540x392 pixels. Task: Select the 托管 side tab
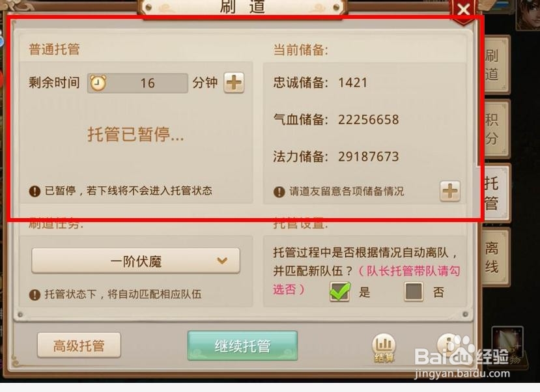492,193
